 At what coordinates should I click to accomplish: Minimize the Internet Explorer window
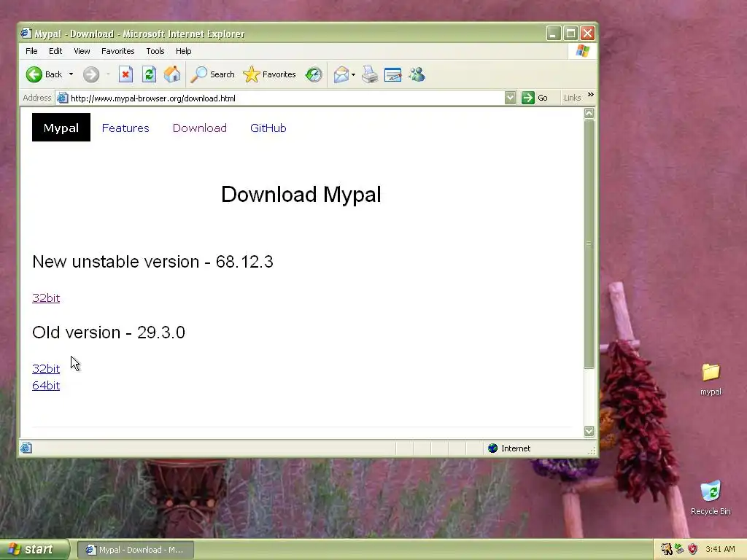(x=553, y=34)
